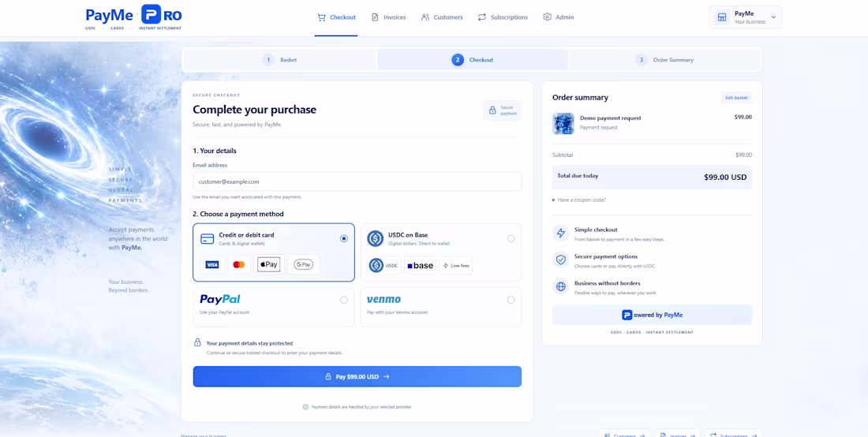Click the large USDC dollar icon beside USDC on Base

point(376,238)
